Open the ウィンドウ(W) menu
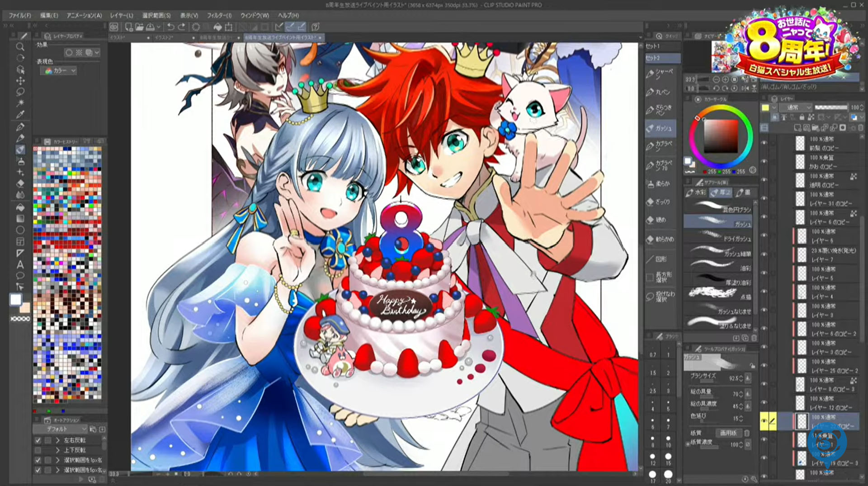Viewport: 868px width, 486px height. (x=255, y=15)
